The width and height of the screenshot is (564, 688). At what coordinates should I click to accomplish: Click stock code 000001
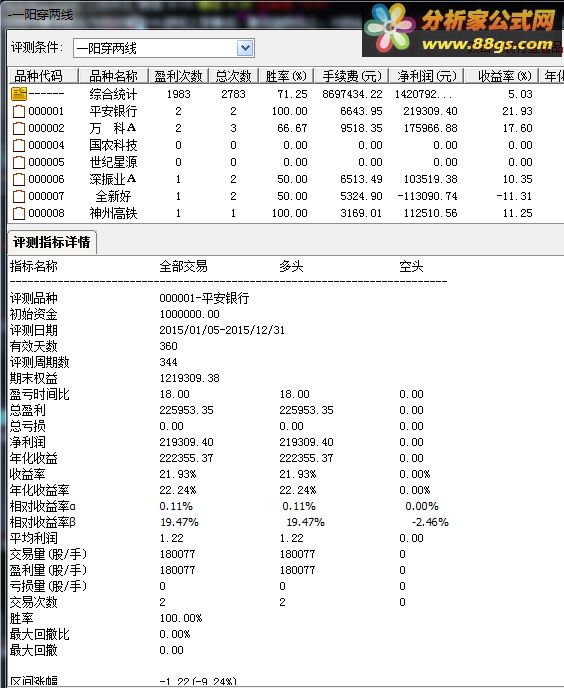point(46,111)
